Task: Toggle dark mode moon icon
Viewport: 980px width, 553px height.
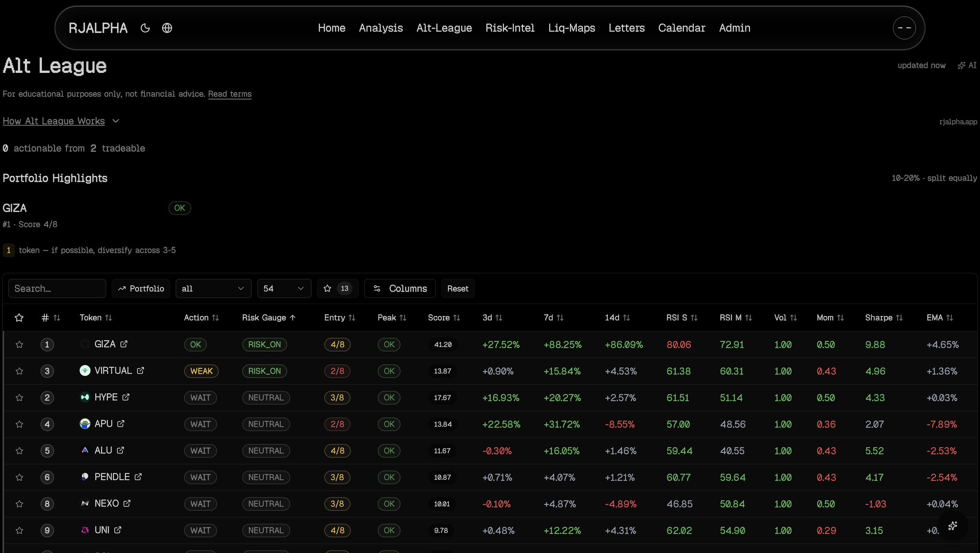Action: (145, 28)
